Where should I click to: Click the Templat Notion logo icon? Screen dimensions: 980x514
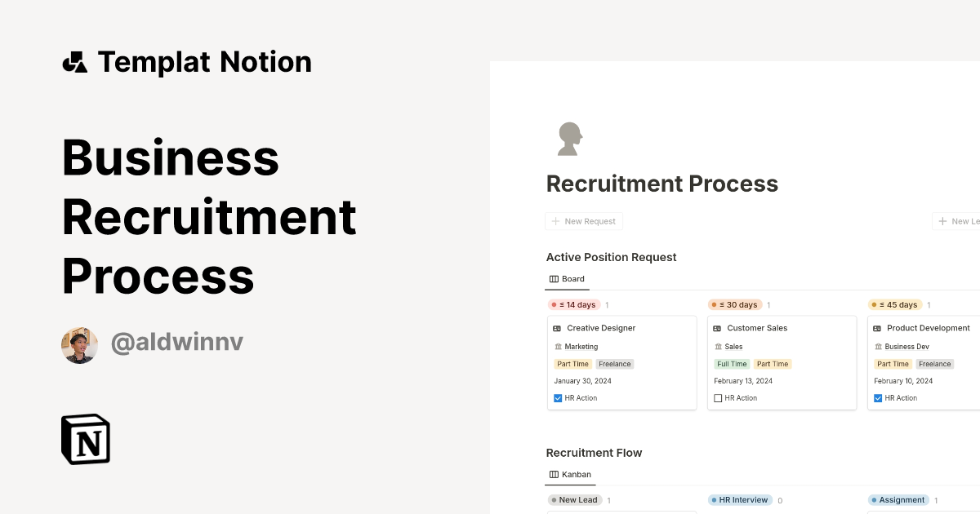[74, 61]
